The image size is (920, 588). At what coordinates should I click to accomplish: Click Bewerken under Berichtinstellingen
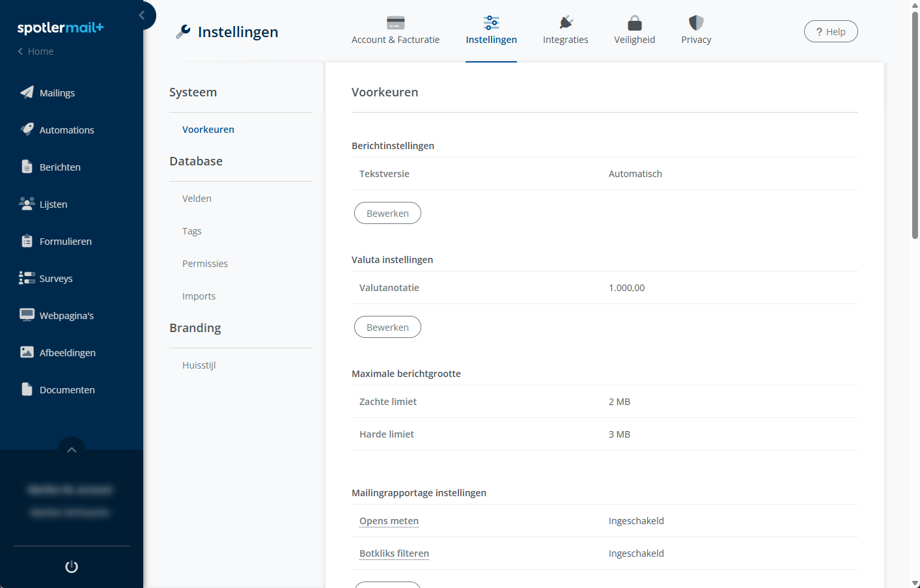(x=387, y=213)
